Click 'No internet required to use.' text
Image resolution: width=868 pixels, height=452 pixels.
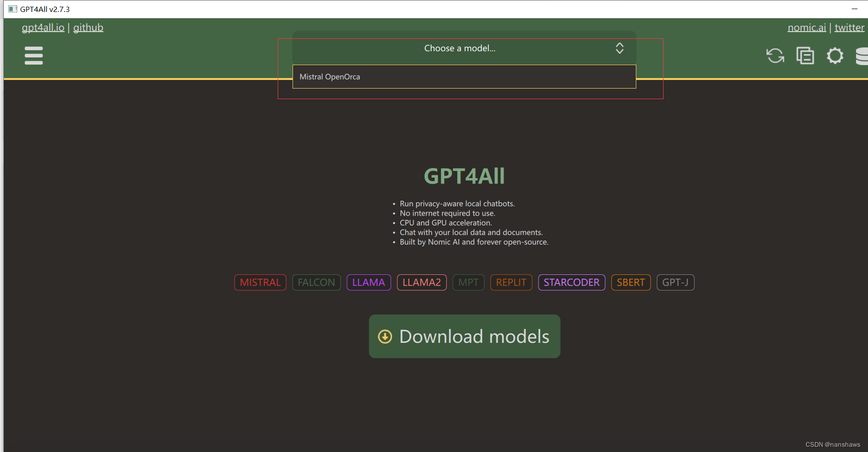[x=448, y=213]
